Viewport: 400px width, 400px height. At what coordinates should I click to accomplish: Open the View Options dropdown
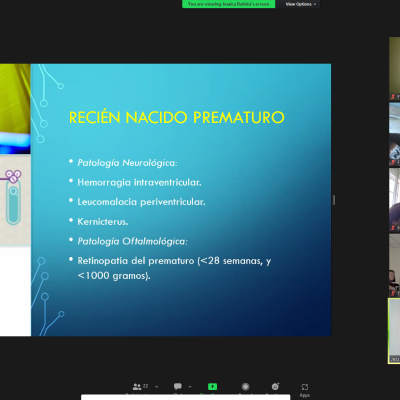tap(300, 4)
